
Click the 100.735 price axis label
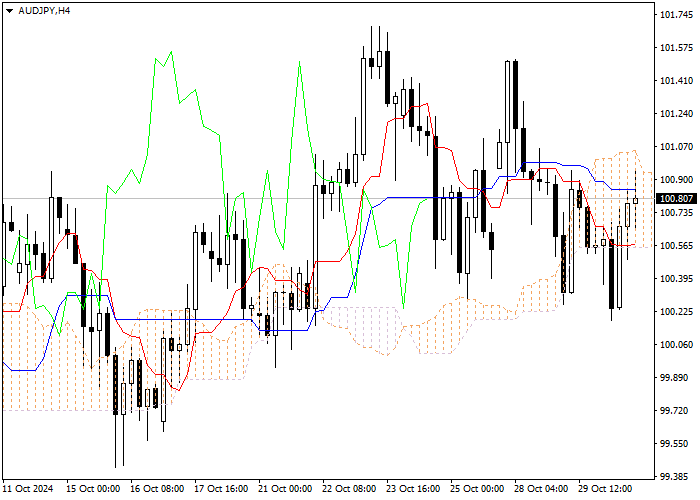coord(676,212)
